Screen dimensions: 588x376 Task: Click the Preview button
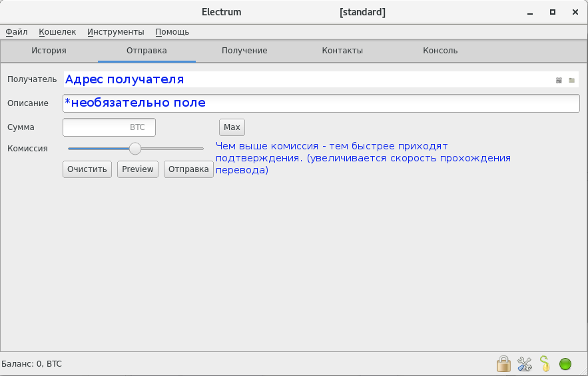coord(138,169)
